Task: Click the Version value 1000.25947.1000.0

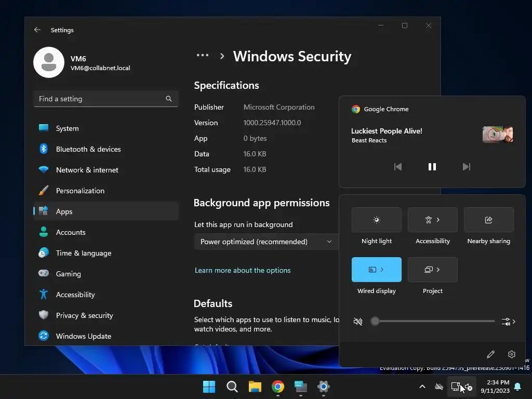Action: [x=272, y=123]
